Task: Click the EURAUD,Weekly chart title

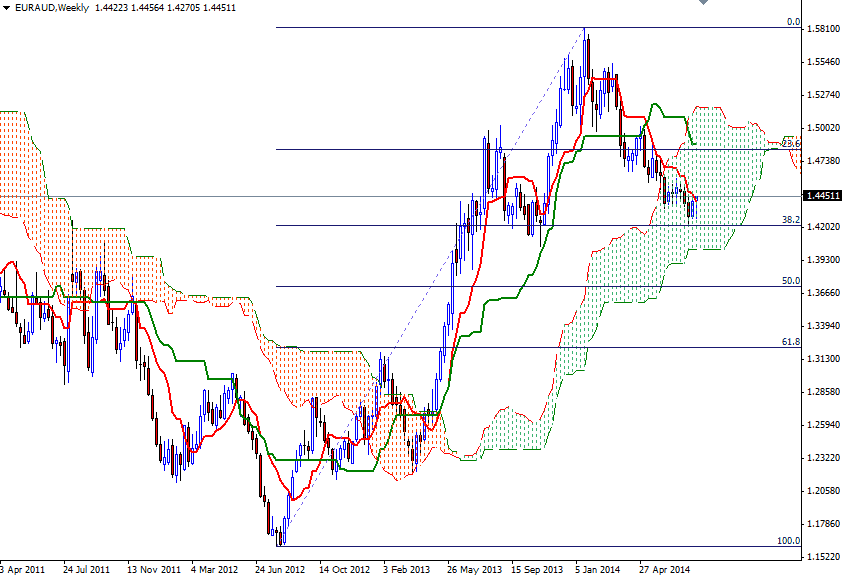Action: click(52, 8)
